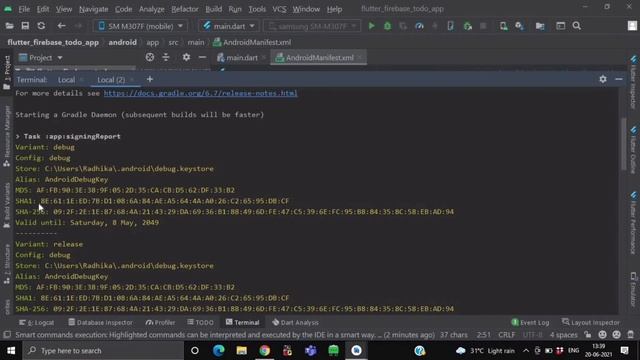Image resolution: width=640 pixels, height=360 pixels.
Task: Open the Gradle release notes link
Action: pyautogui.click(x=200, y=93)
